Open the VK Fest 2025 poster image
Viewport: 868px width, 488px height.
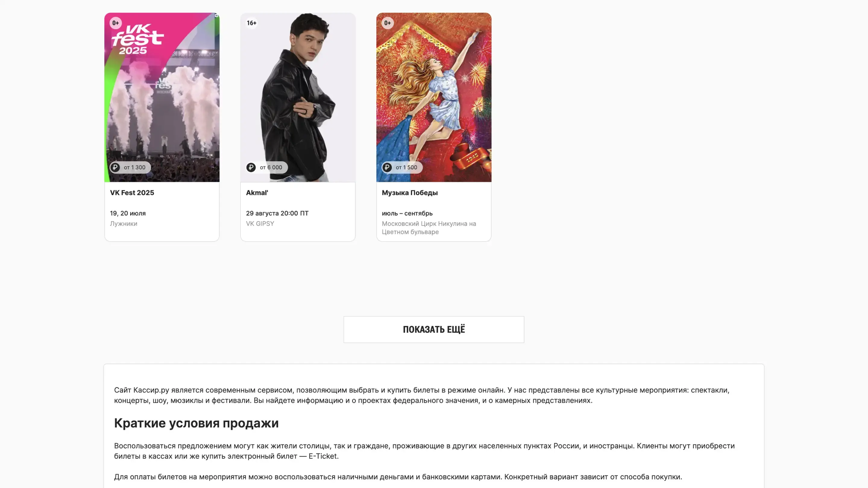click(x=162, y=97)
